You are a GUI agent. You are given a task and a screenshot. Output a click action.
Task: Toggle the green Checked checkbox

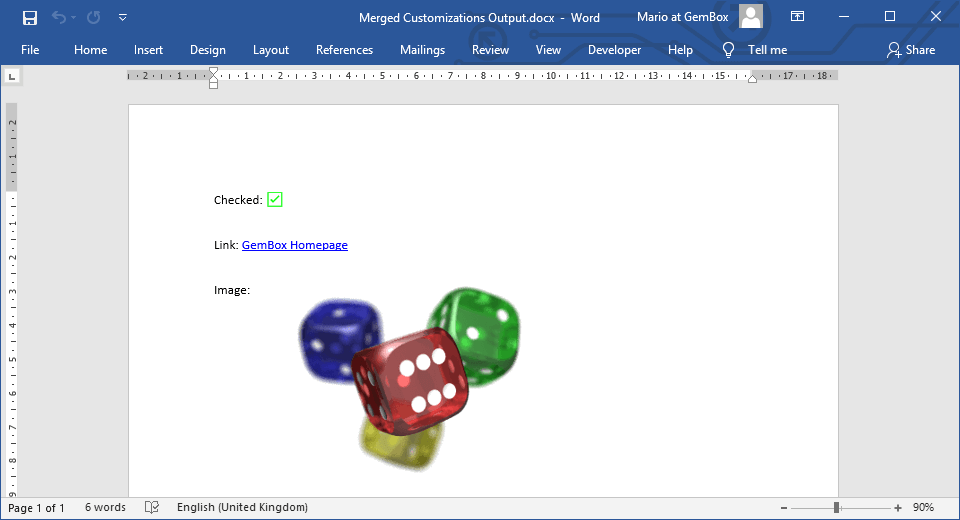click(275, 200)
